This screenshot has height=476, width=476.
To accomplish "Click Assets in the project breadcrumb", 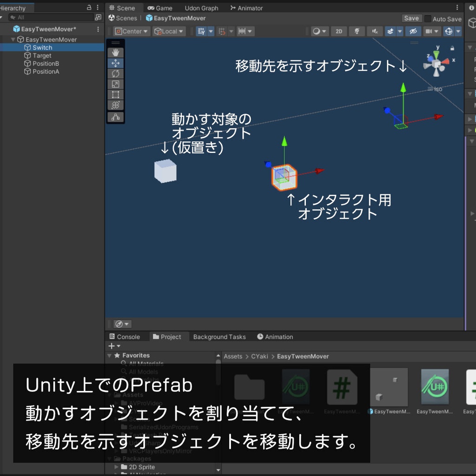I will [233, 357].
